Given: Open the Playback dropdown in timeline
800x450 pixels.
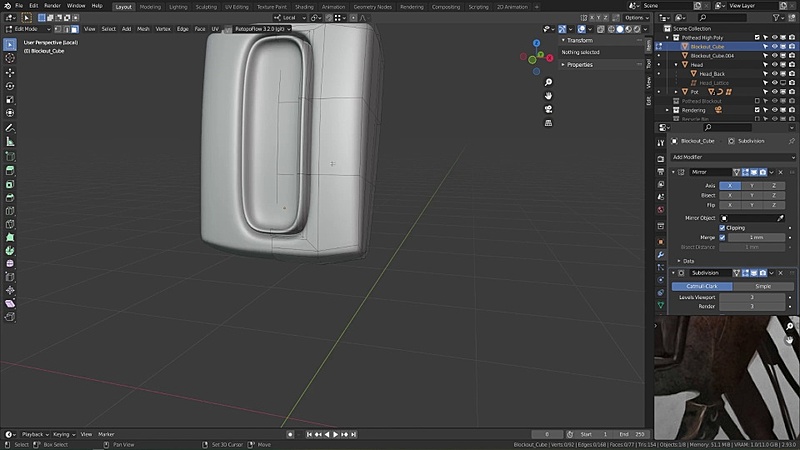Looking at the screenshot, I should [x=35, y=434].
